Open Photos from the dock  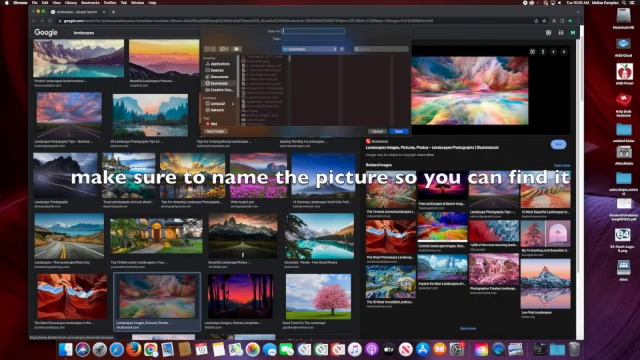point(253,349)
